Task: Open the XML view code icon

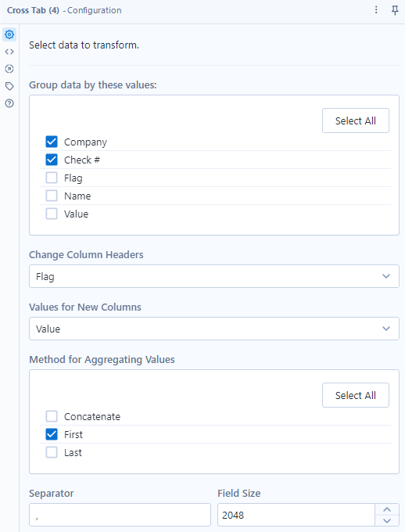Action: tap(9, 52)
